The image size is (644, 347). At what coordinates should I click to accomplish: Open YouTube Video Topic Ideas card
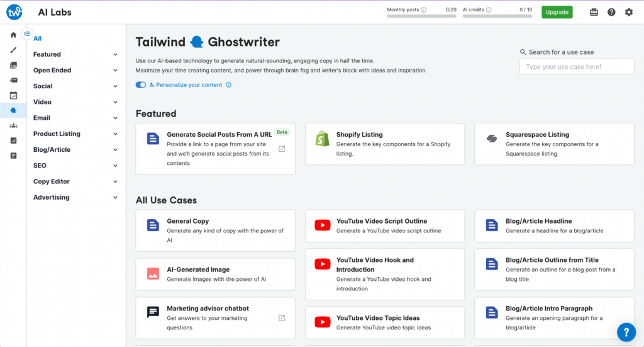click(x=385, y=322)
